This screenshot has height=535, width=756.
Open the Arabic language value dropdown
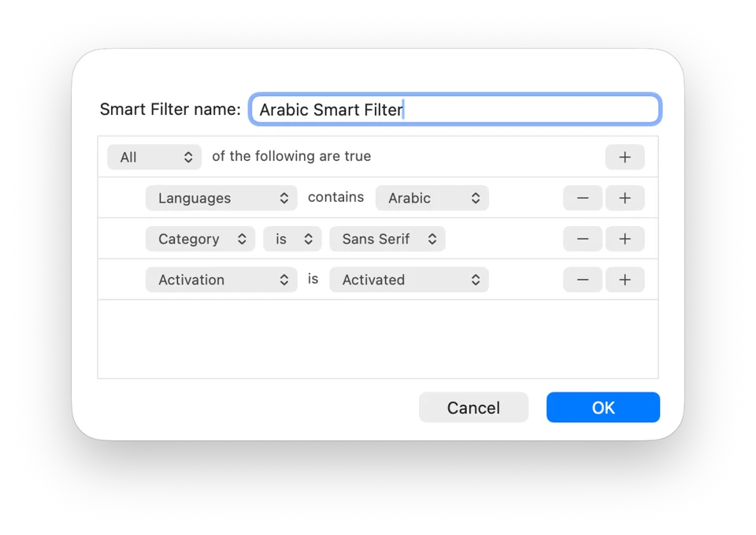tap(432, 199)
